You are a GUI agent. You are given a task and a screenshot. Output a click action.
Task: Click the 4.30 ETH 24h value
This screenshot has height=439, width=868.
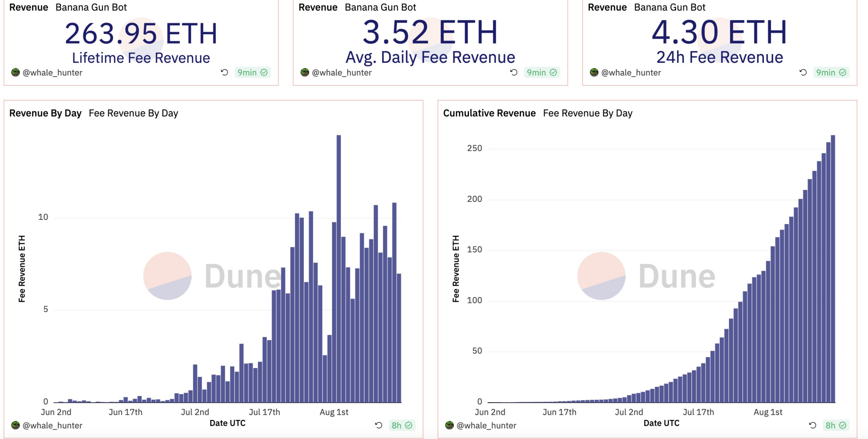pyautogui.click(x=719, y=32)
